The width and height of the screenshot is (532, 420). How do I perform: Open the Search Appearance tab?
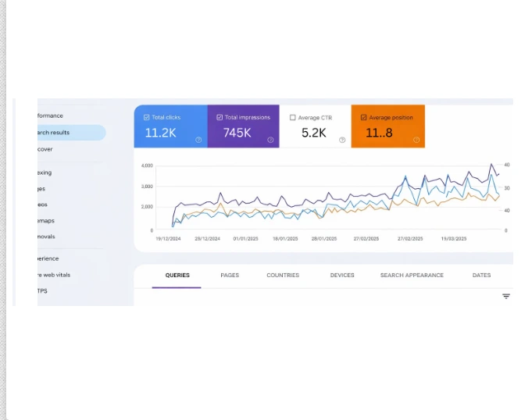[412, 276]
